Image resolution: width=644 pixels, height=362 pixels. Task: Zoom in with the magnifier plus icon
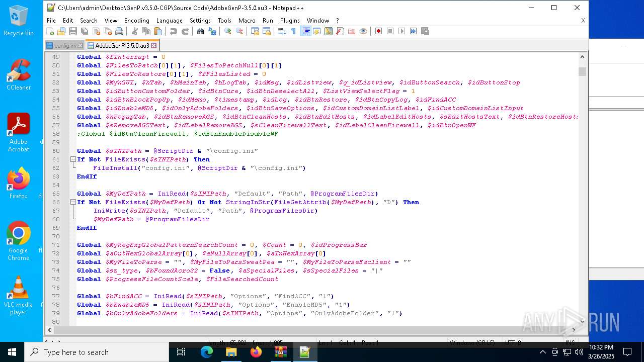pyautogui.click(x=228, y=31)
